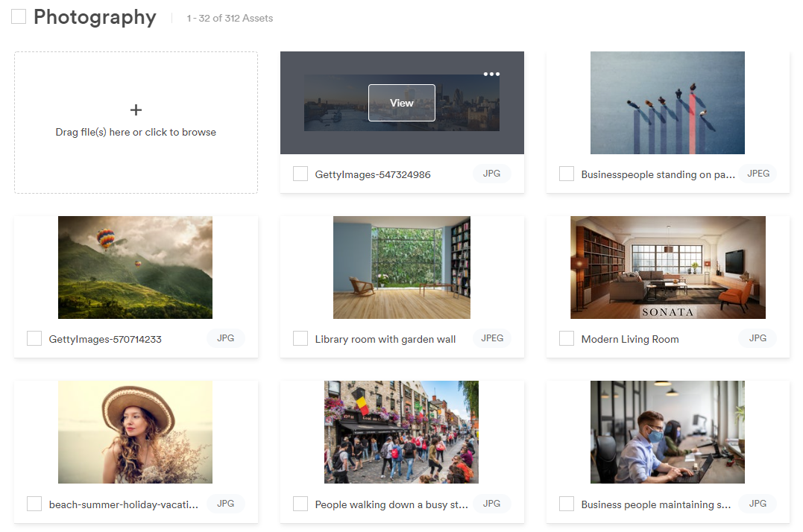
Task: Check the Photography select-all checkbox
Action: coord(19,16)
